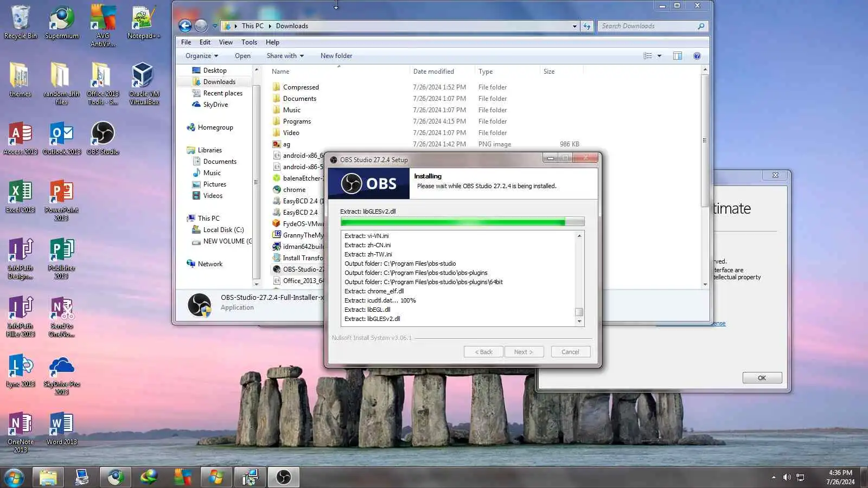Image resolution: width=868 pixels, height=488 pixels.
Task: Toggle the Explorer preview pane button
Action: (678, 56)
